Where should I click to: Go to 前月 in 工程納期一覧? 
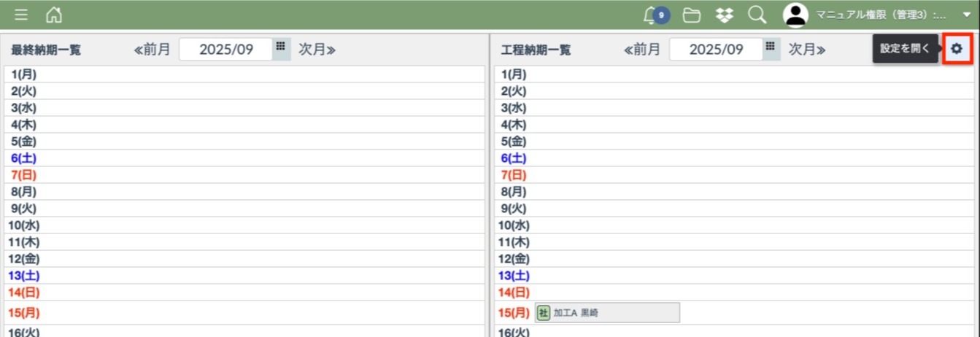pyautogui.click(x=642, y=50)
